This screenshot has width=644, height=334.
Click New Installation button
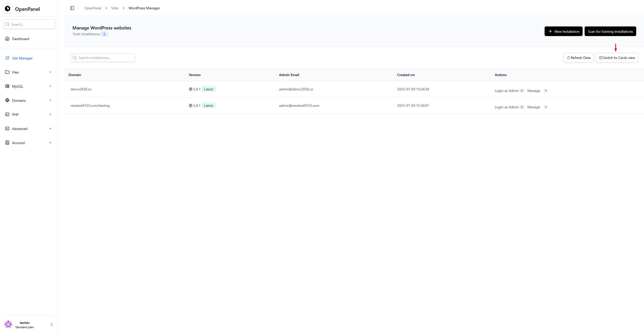click(x=563, y=31)
